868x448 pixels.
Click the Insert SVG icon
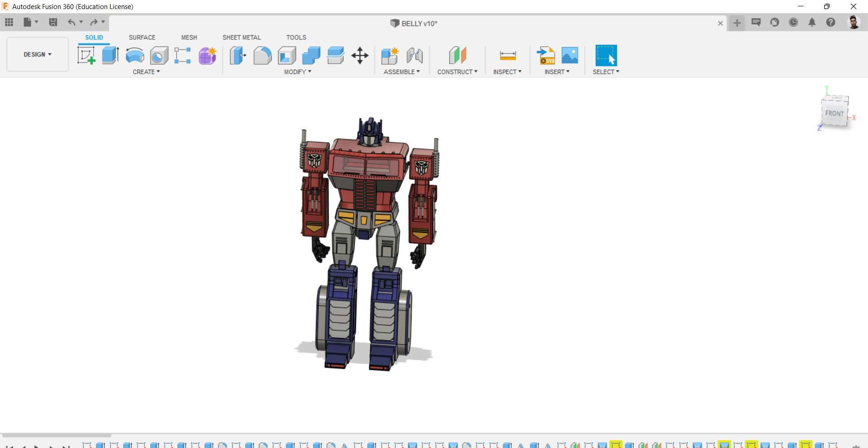click(x=546, y=56)
